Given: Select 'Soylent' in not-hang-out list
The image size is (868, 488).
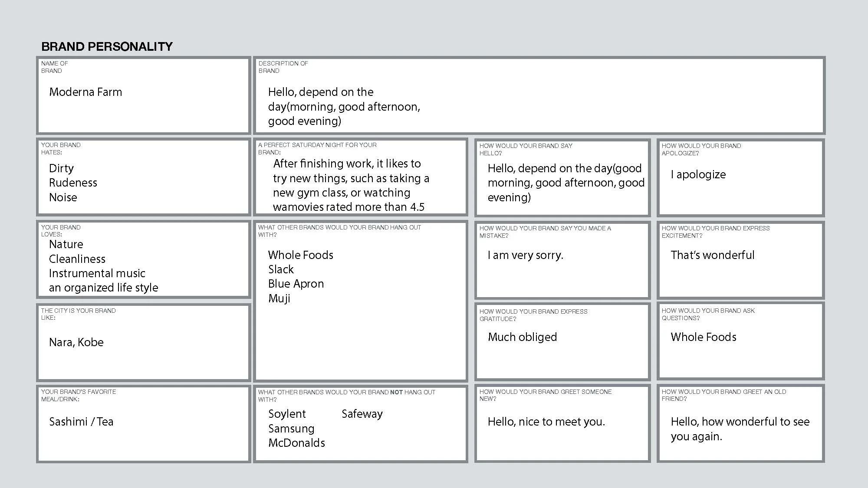Looking at the screenshot, I should [287, 414].
